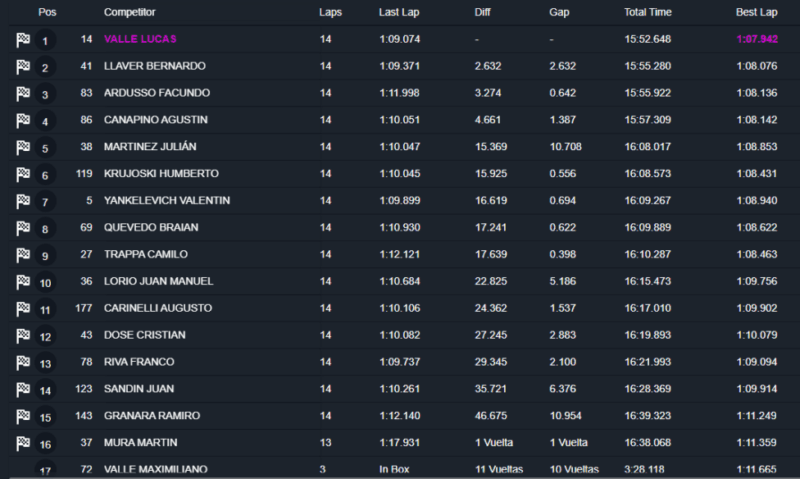
Task: Select competitor name VALLE LUCAS
Action: 140,39
